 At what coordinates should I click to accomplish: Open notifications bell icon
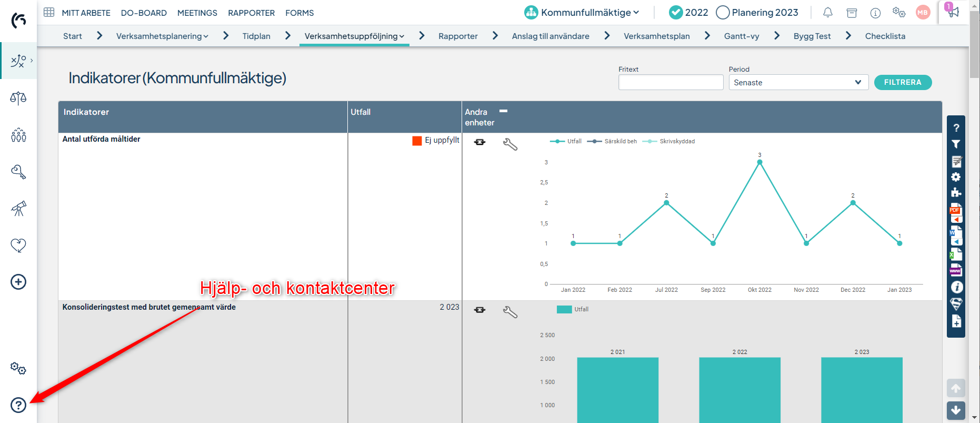(828, 12)
